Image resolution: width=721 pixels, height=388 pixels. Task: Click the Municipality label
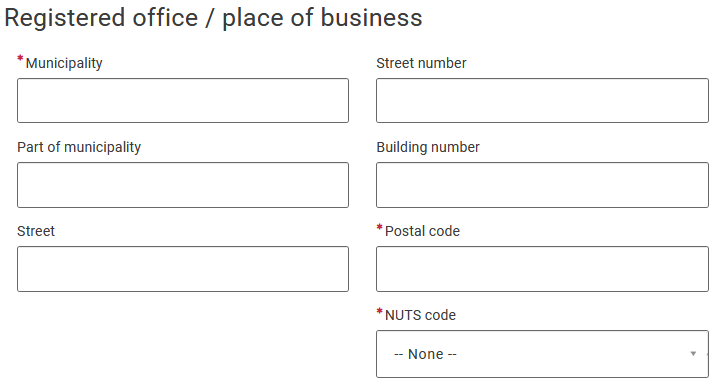click(x=64, y=63)
